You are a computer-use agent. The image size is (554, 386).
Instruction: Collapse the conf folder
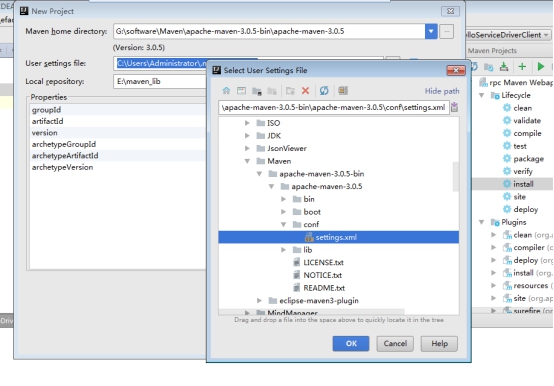[x=283, y=225]
